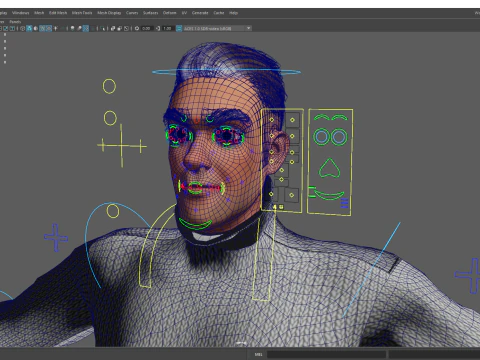Image resolution: width=480 pixels, height=360 pixels.
Task: Click the use default material sphere icon
Action: click(36, 28)
